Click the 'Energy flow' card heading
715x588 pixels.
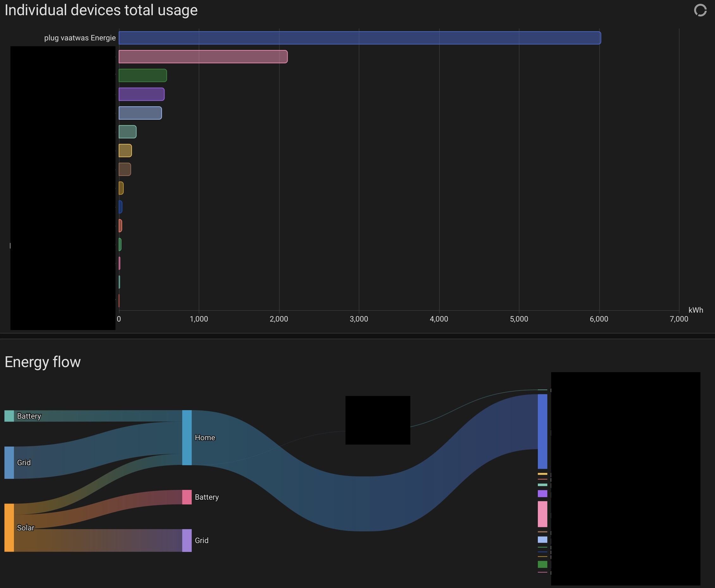(43, 362)
